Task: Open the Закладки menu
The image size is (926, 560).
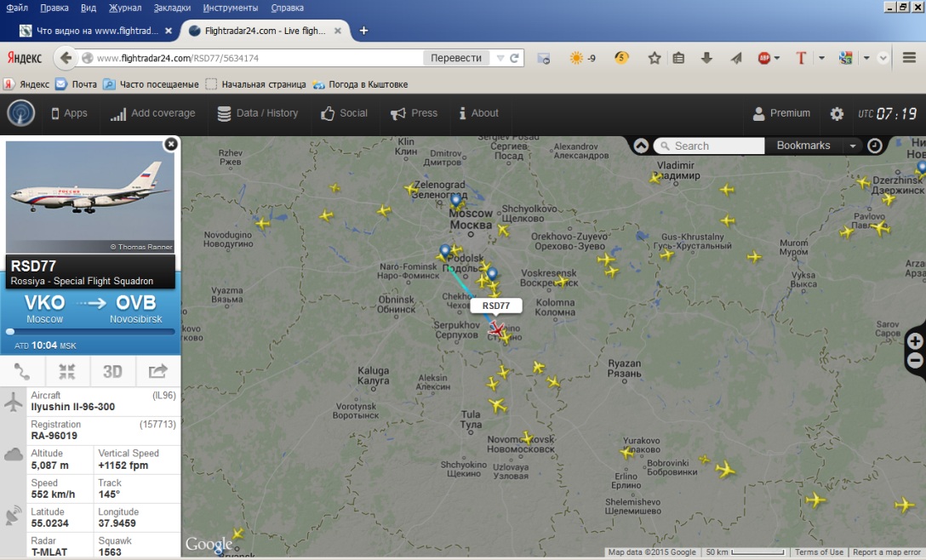Action: click(x=172, y=8)
